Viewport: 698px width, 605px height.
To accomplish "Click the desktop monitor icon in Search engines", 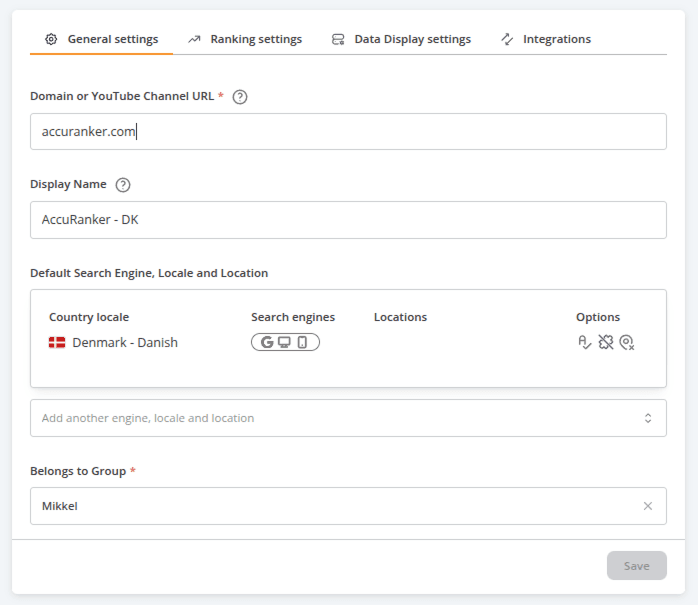I will pyautogui.click(x=284, y=342).
